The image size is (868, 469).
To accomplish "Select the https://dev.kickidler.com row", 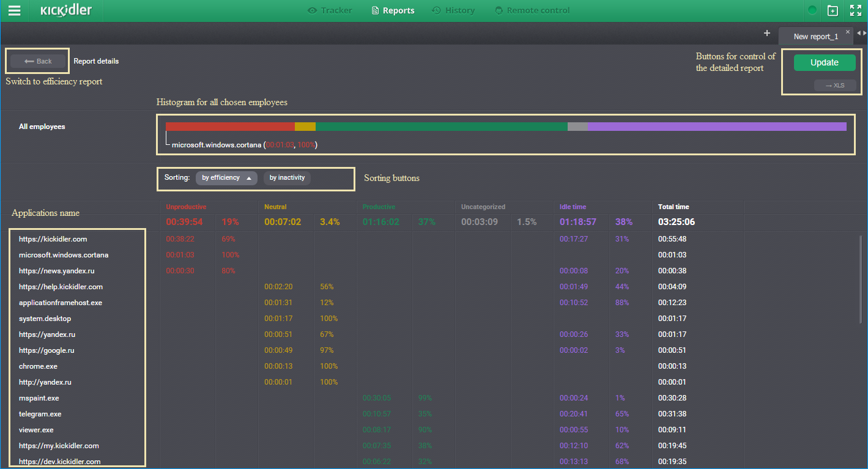I will (59, 462).
